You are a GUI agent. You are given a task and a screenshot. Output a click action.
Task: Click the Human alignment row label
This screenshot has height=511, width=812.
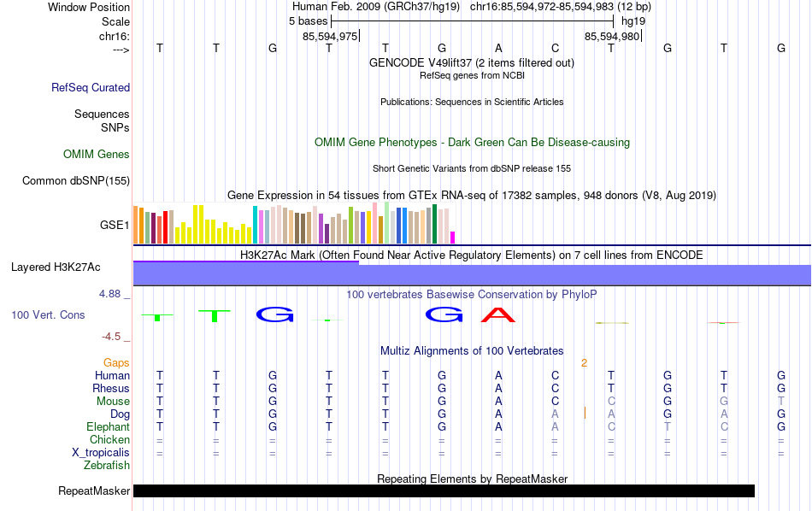(112, 375)
